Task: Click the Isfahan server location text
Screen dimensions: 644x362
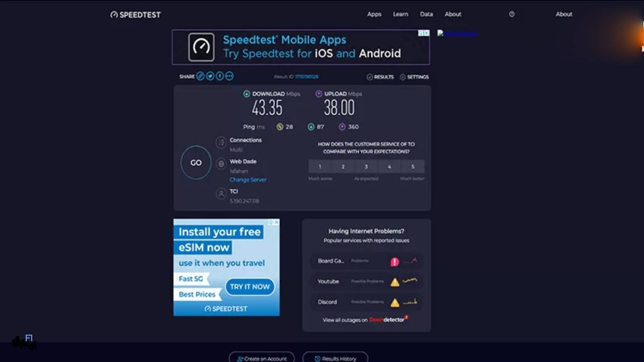Action: (239, 171)
